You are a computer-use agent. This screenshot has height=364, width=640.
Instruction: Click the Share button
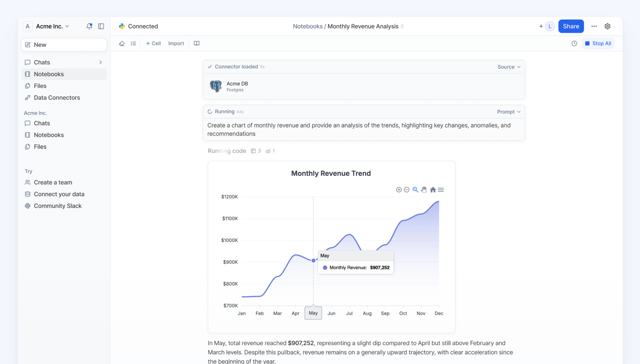click(571, 26)
